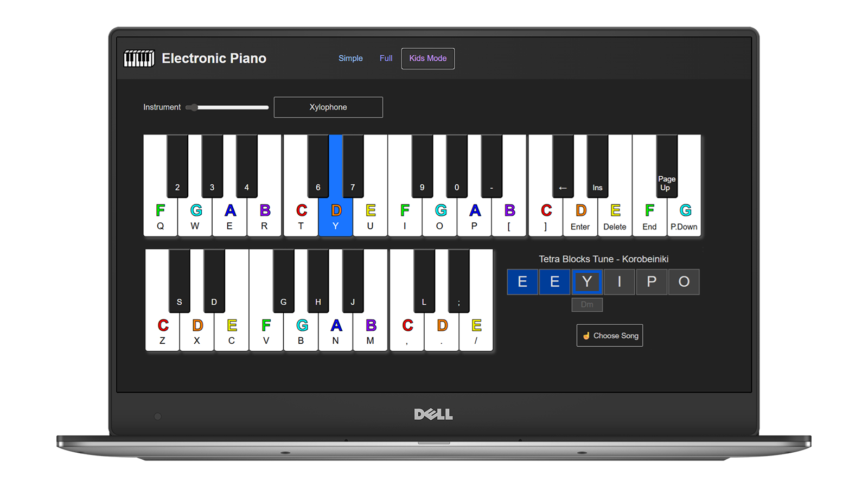
Task: Click the Choose Song button
Action: (609, 335)
